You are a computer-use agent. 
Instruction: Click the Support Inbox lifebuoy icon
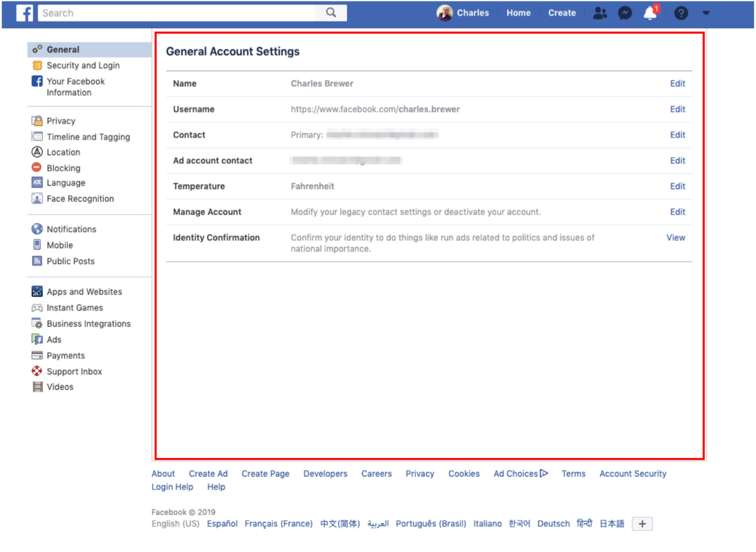tap(37, 371)
